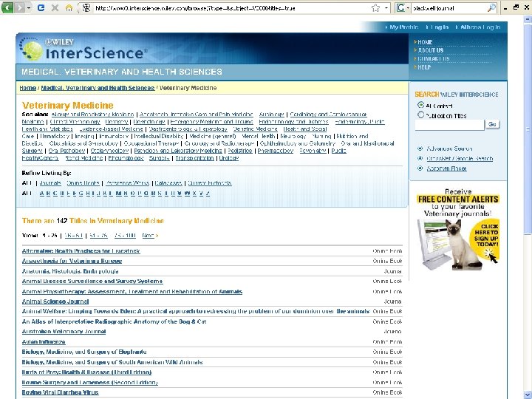Click the Free Content Alerts cat banner

pos(458,230)
